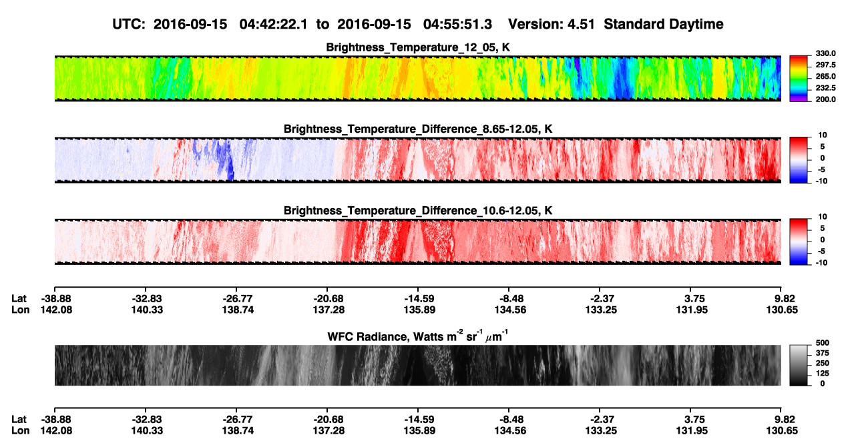Click the Brightness_Temperature_12_05 panel title

pyautogui.click(x=418, y=47)
